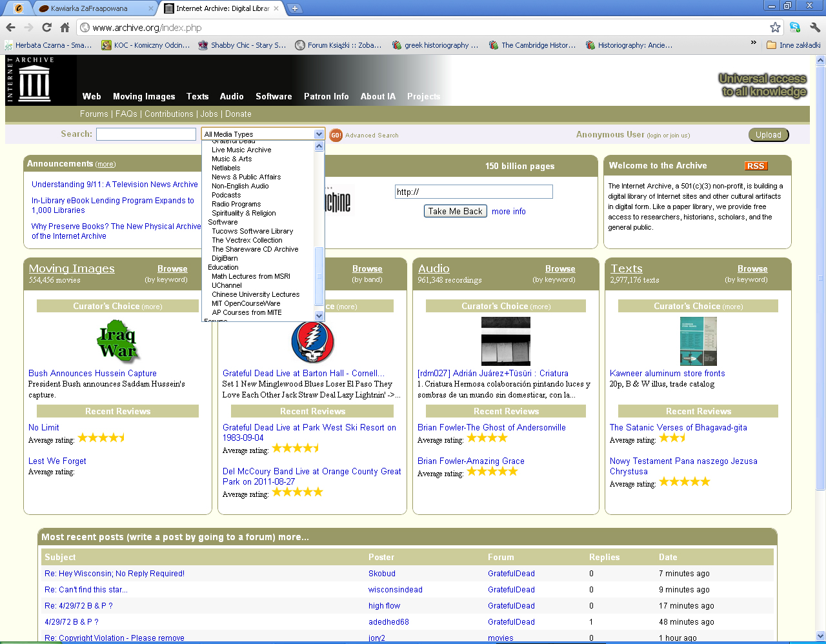Click the Upload button
Screen dimensions: 826x644
[769, 135]
